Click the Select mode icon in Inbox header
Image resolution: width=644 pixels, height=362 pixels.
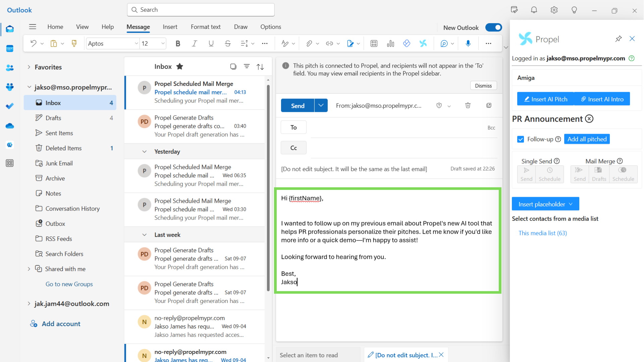click(x=233, y=66)
